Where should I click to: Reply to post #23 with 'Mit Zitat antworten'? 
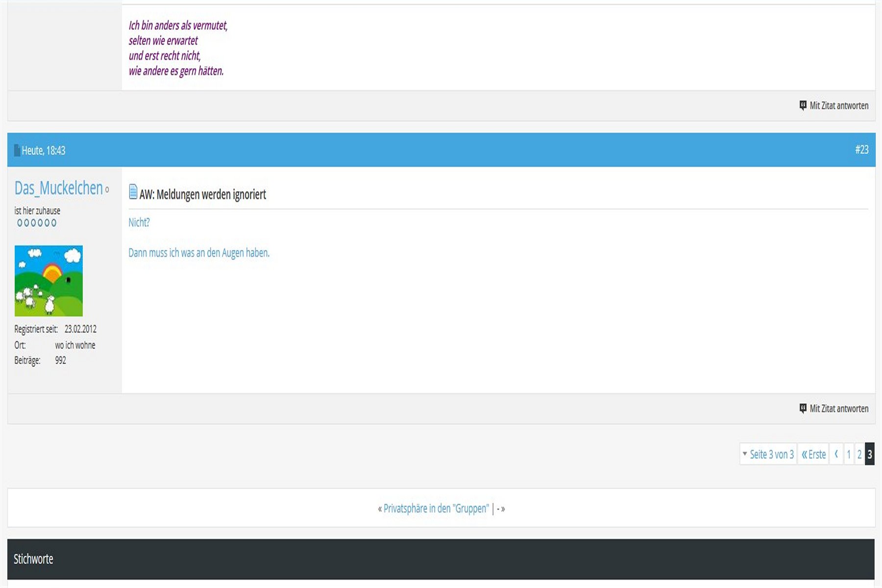pyautogui.click(x=838, y=408)
